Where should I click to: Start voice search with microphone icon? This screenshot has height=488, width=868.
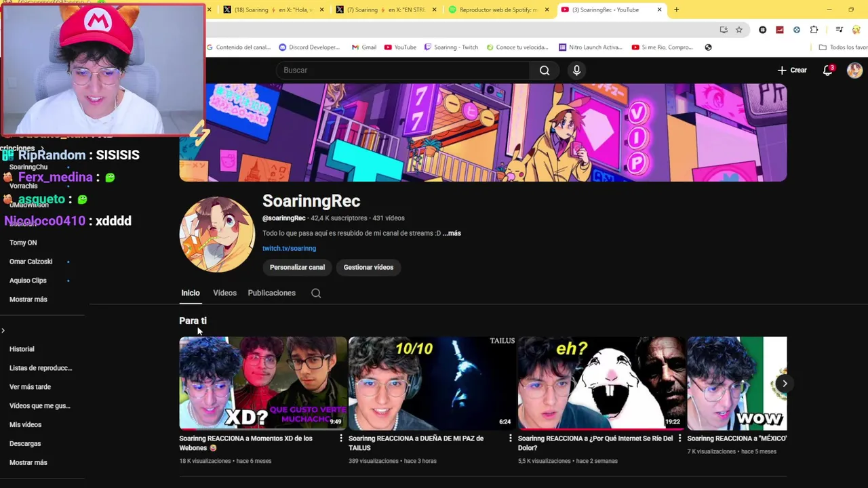coord(576,70)
